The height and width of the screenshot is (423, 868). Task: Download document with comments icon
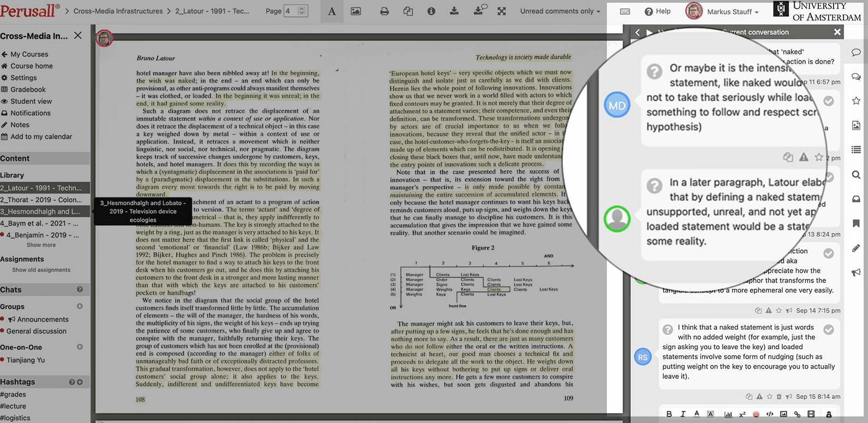click(480, 10)
